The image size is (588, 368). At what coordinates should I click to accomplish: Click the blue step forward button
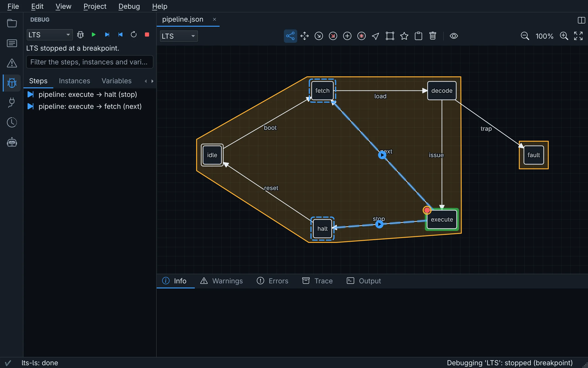(x=107, y=34)
